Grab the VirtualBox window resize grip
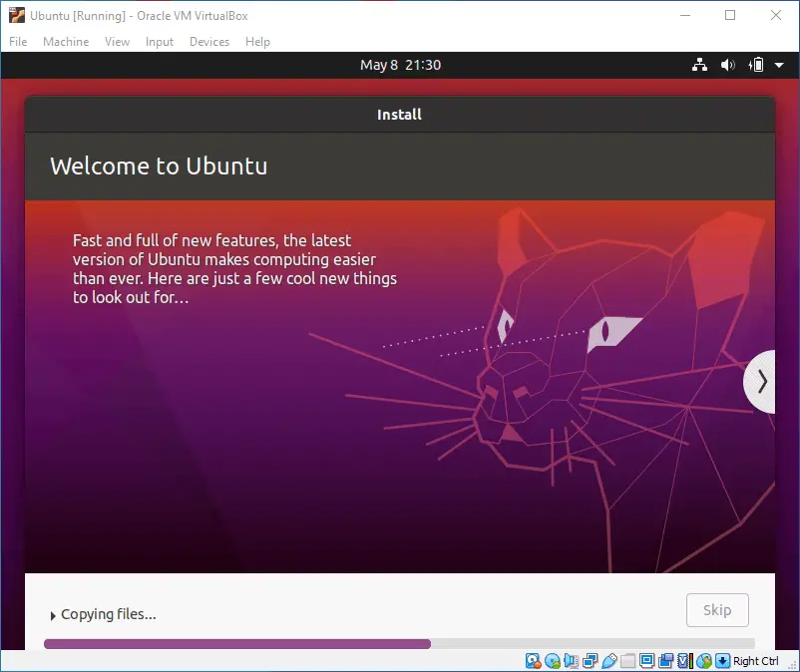This screenshot has height=672, width=800. pos(793,665)
